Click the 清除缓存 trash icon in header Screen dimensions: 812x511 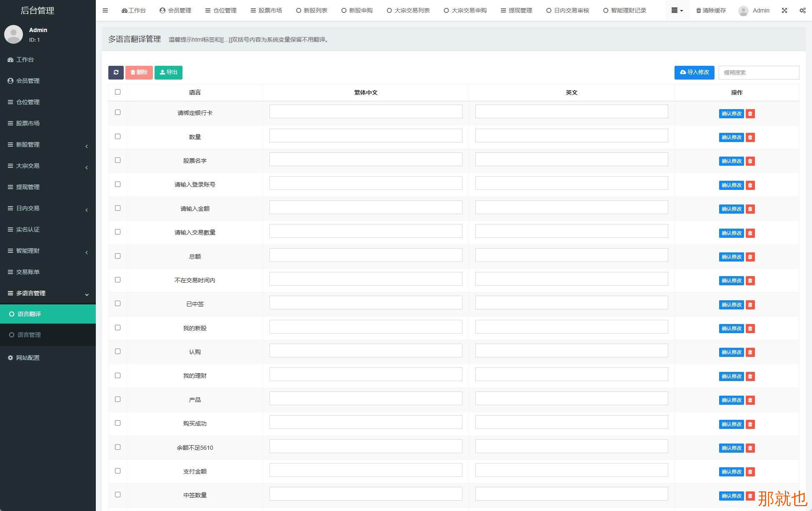[x=699, y=10]
